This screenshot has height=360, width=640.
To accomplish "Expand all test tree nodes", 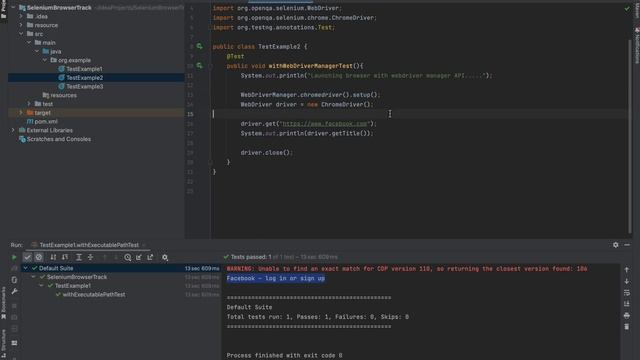I will (x=79, y=257).
